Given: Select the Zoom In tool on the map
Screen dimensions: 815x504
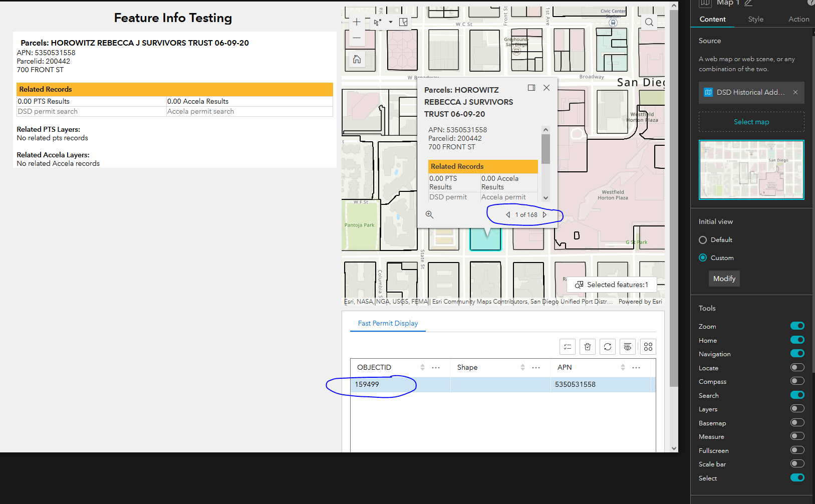Looking at the screenshot, I should click(357, 22).
